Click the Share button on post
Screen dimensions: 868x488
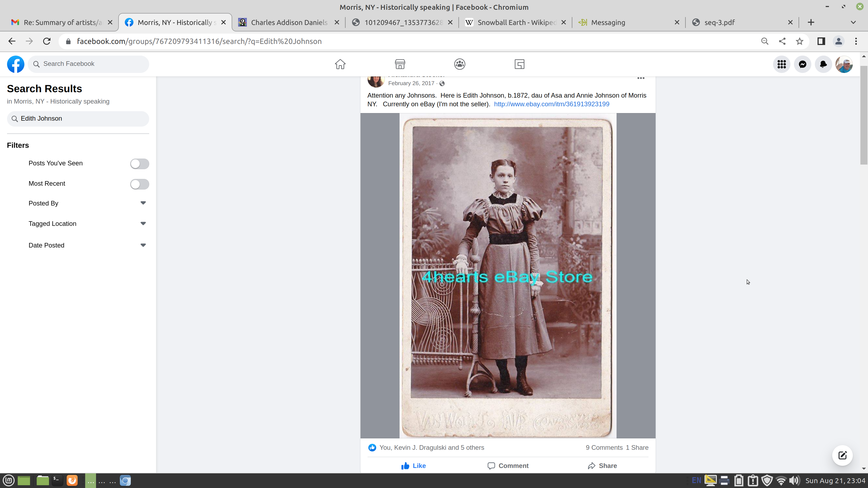point(602,466)
